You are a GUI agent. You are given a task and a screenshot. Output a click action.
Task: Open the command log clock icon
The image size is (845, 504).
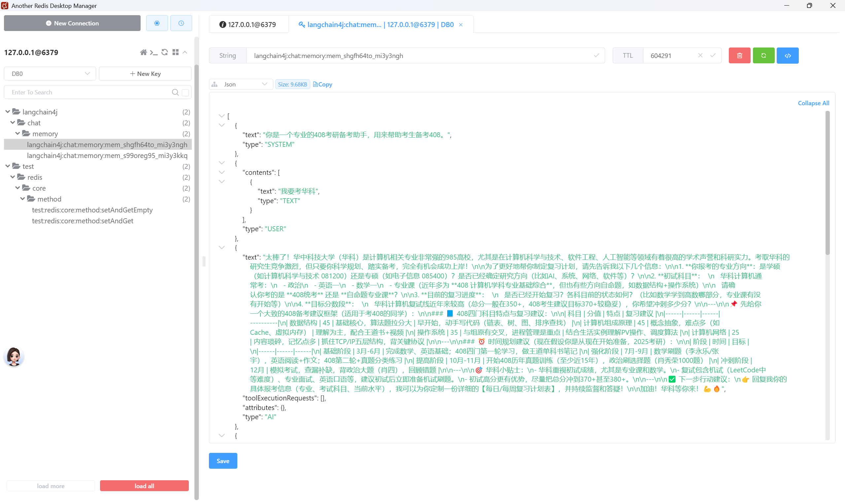tap(181, 23)
